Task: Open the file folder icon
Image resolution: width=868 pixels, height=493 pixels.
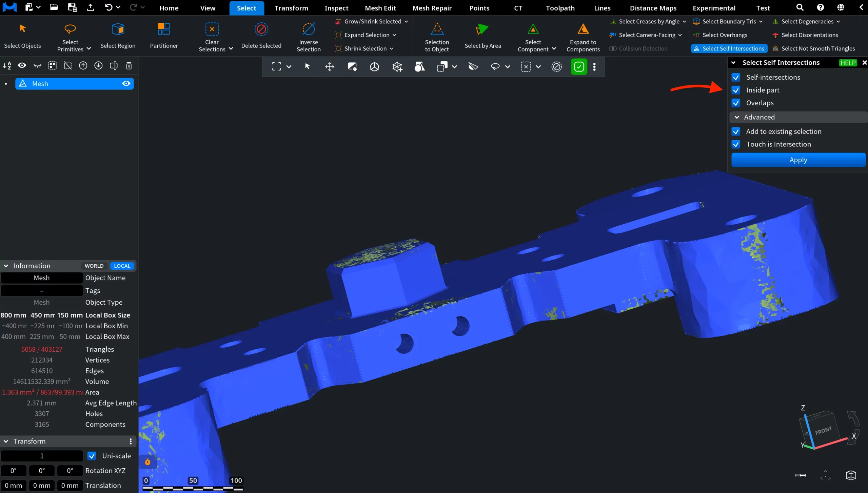Action: pyautogui.click(x=54, y=7)
